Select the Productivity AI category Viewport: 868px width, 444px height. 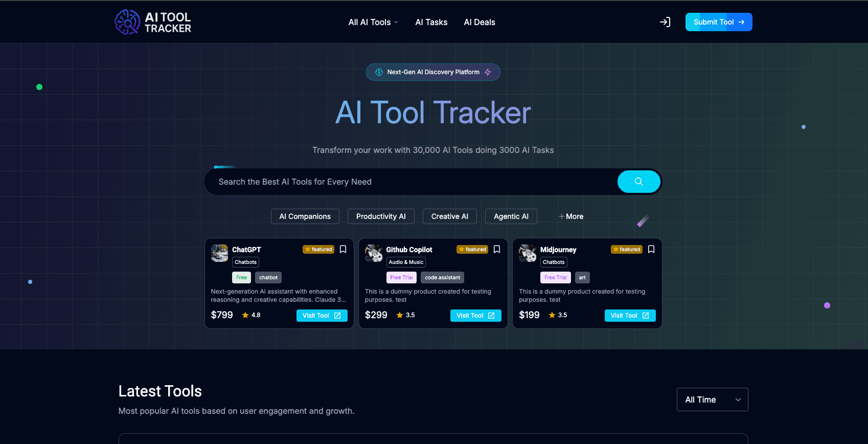click(x=381, y=216)
